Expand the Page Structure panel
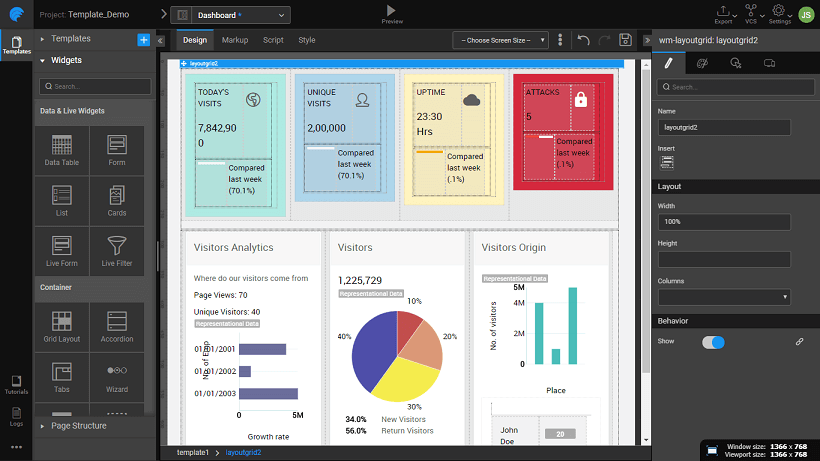The width and height of the screenshot is (820, 461). [80, 426]
